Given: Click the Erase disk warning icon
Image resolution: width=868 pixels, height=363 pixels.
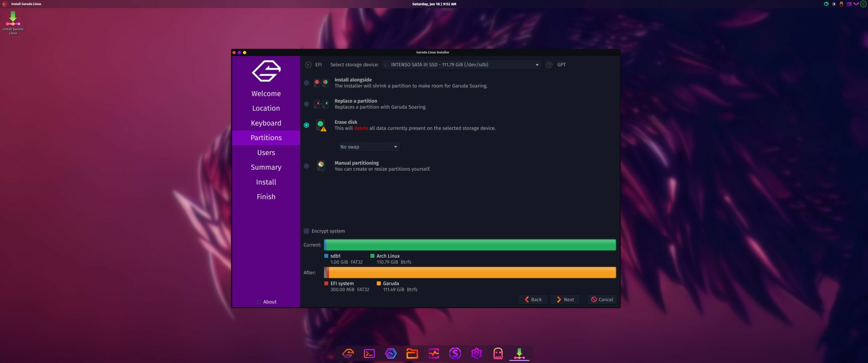Looking at the screenshot, I should click(321, 125).
